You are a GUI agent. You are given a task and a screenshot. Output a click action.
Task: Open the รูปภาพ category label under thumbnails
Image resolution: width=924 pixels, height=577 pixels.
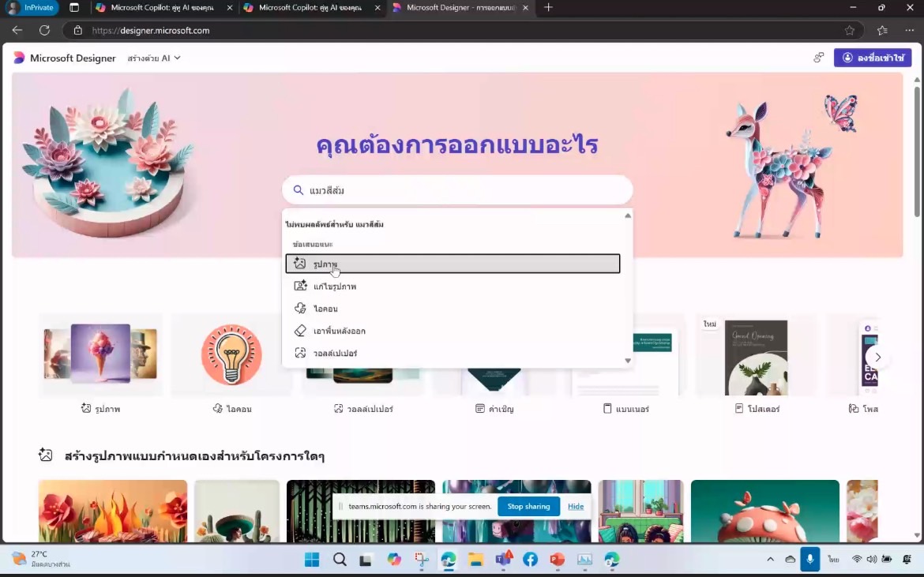101,409
